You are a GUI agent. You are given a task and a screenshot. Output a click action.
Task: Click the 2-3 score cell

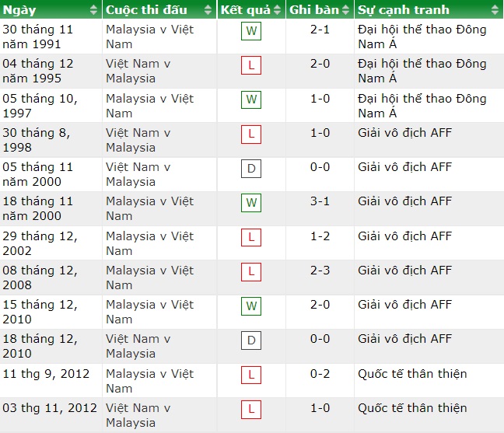tap(320, 271)
